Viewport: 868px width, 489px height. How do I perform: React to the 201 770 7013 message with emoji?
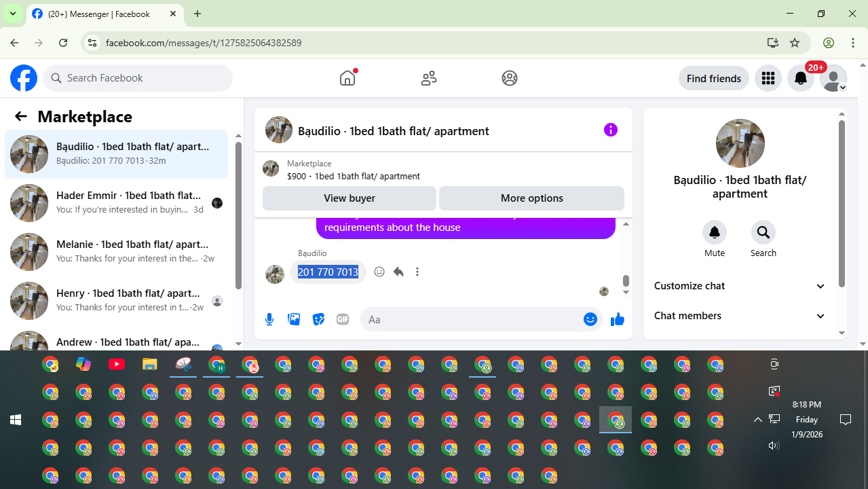[379, 272]
